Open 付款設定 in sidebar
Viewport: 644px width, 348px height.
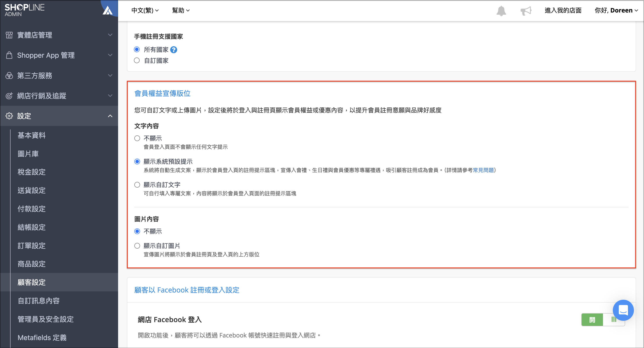click(x=32, y=209)
